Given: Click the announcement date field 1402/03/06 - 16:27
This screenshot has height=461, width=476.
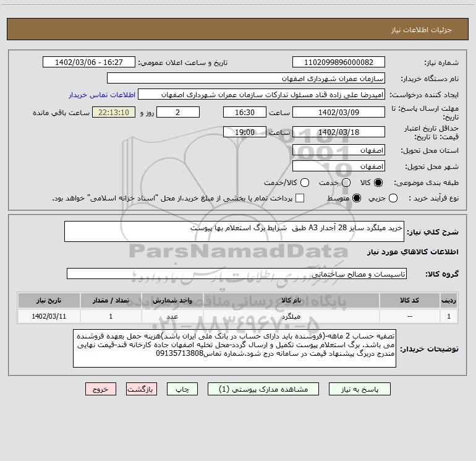Looking at the screenshot, I should [89, 62].
